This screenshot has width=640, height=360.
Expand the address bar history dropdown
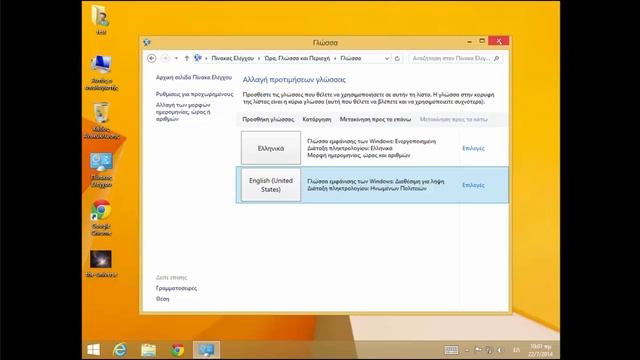click(x=387, y=58)
